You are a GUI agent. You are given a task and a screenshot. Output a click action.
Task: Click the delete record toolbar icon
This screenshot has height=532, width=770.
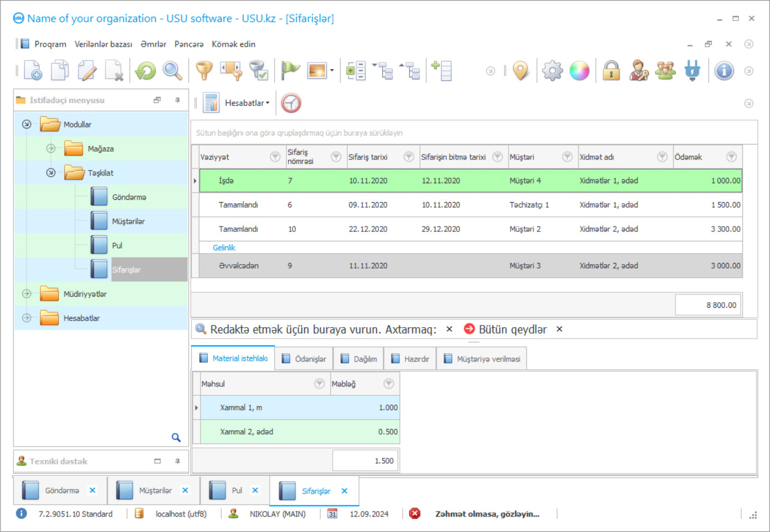[x=114, y=71]
